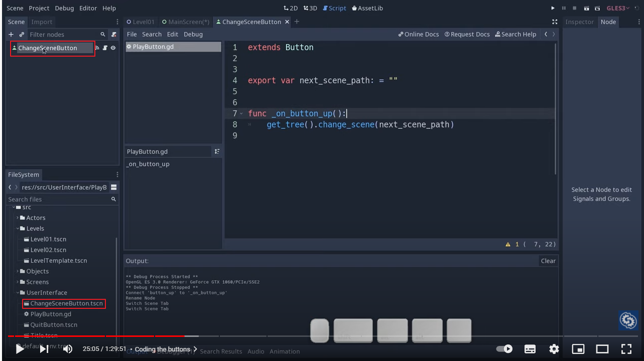Open the AssetLib workspace
The image size is (644, 361).
pos(367,8)
